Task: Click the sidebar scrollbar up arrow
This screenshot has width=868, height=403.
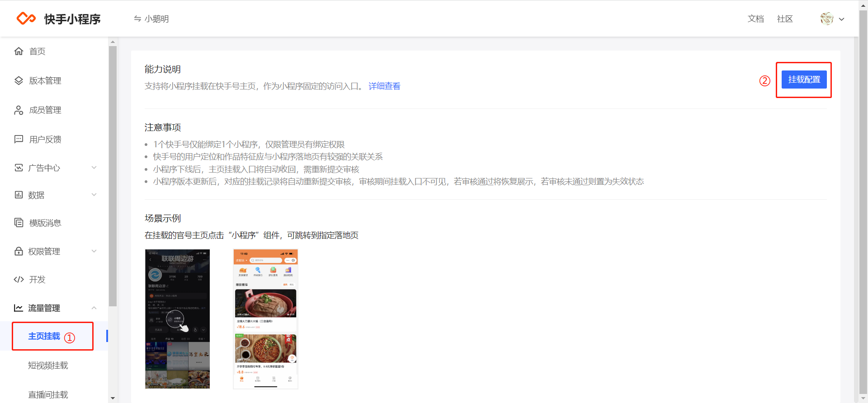Action: click(x=113, y=42)
